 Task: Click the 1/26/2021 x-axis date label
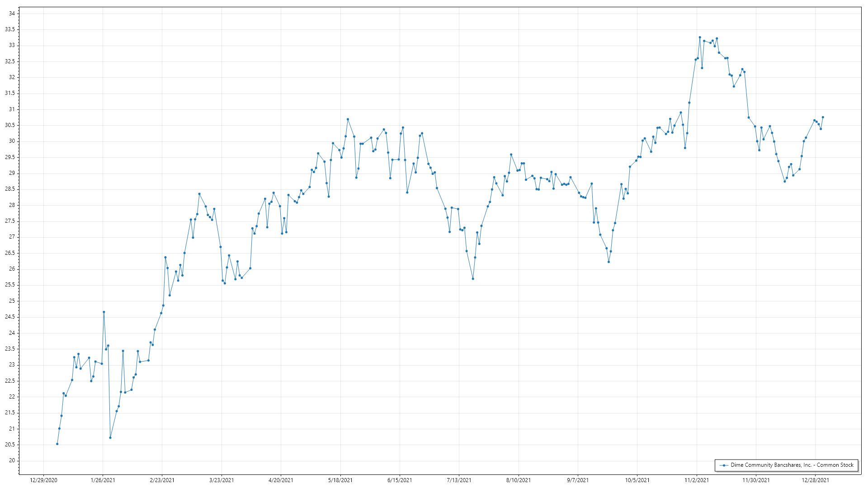click(x=103, y=480)
